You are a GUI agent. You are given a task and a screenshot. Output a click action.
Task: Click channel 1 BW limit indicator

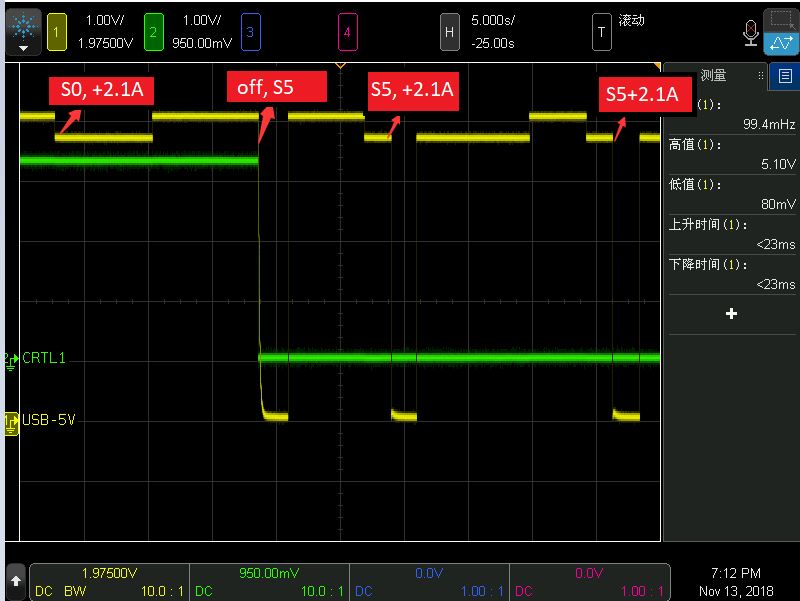(x=75, y=591)
